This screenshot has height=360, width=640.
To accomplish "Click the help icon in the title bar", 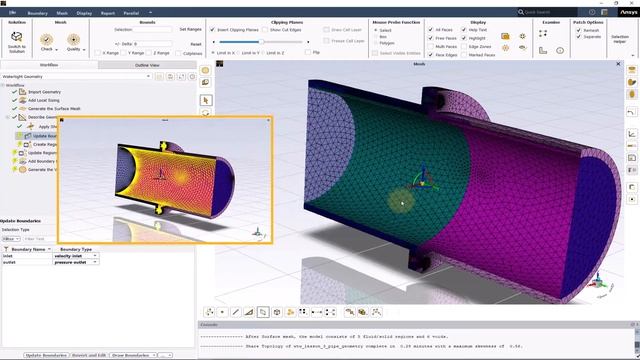I will point(592,12).
